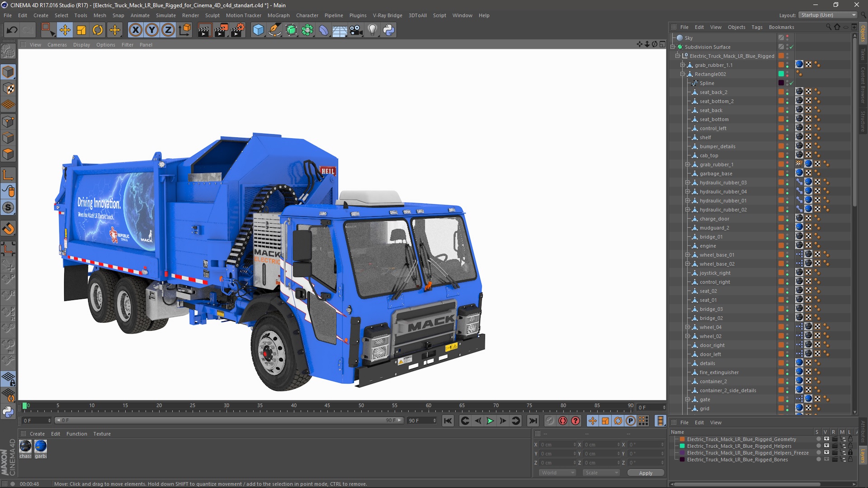Toggle visibility dots for Sky object
The height and width of the screenshot is (488, 868).
tap(787, 38)
